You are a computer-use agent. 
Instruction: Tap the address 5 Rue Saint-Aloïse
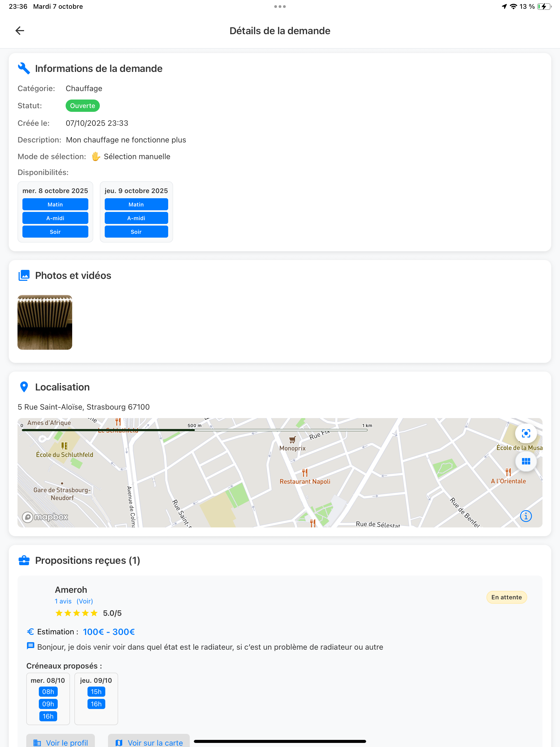coord(84,407)
